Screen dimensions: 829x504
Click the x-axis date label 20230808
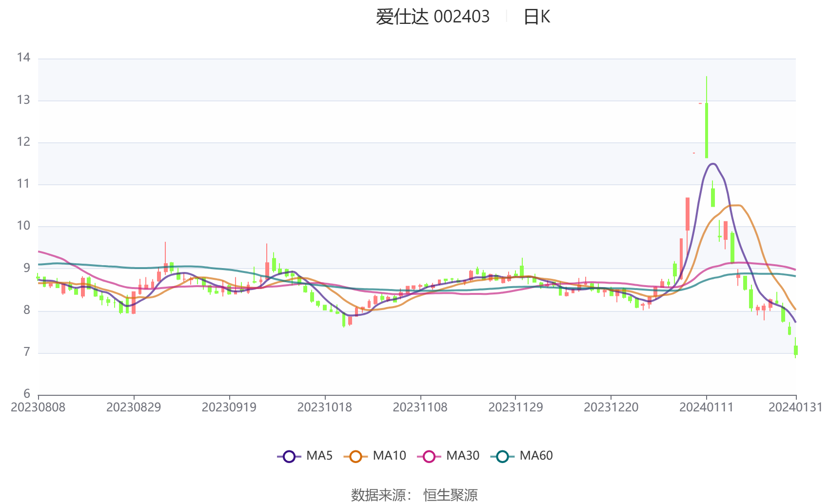[x=38, y=407]
